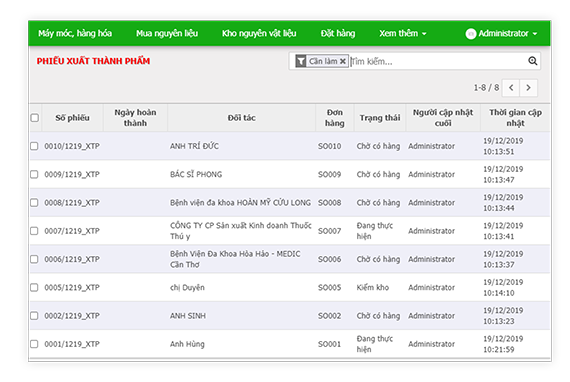Click order cell SO009

[x=329, y=174]
